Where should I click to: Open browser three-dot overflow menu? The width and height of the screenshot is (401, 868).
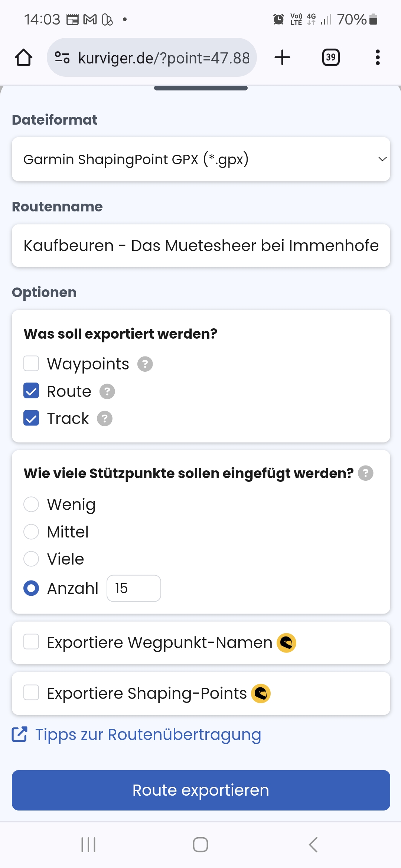click(378, 57)
